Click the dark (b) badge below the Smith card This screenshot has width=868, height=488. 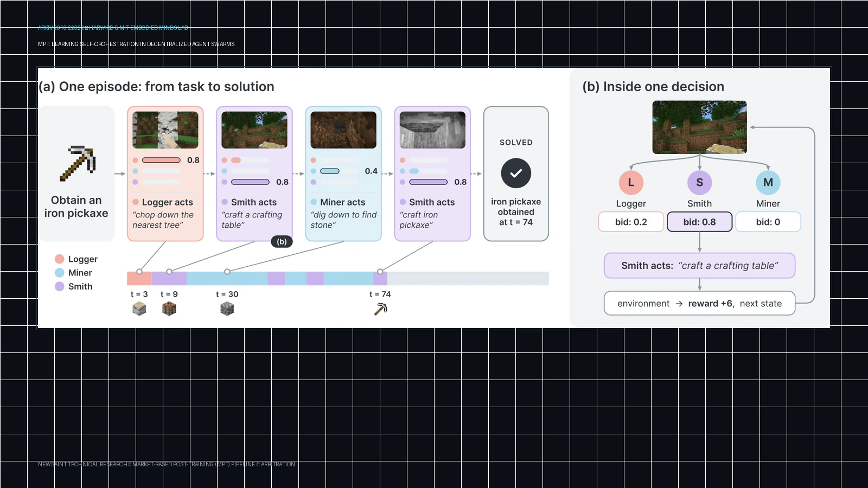pyautogui.click(x=282, y=242)
